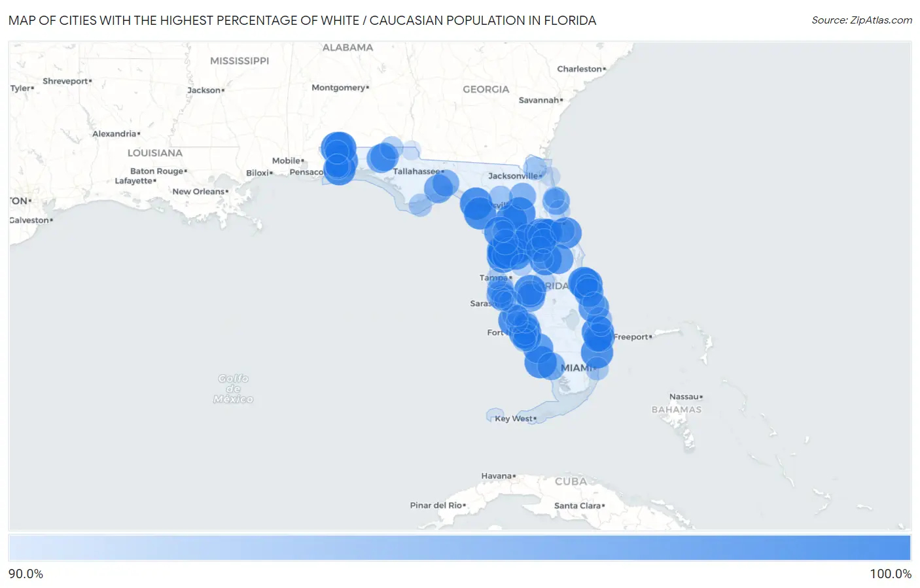Screen dimensions: 920x588
Task: Click the Source: ZipAtlas.com text
Action: [x=862, y=20]
